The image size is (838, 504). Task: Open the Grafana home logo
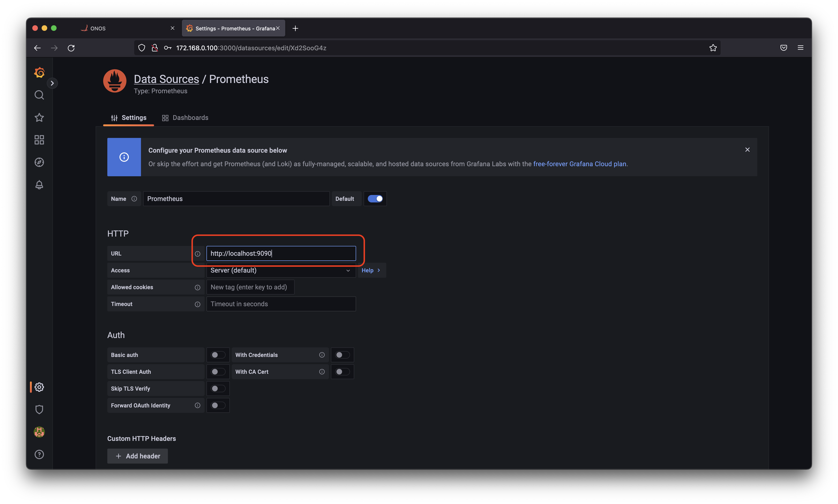40,72
